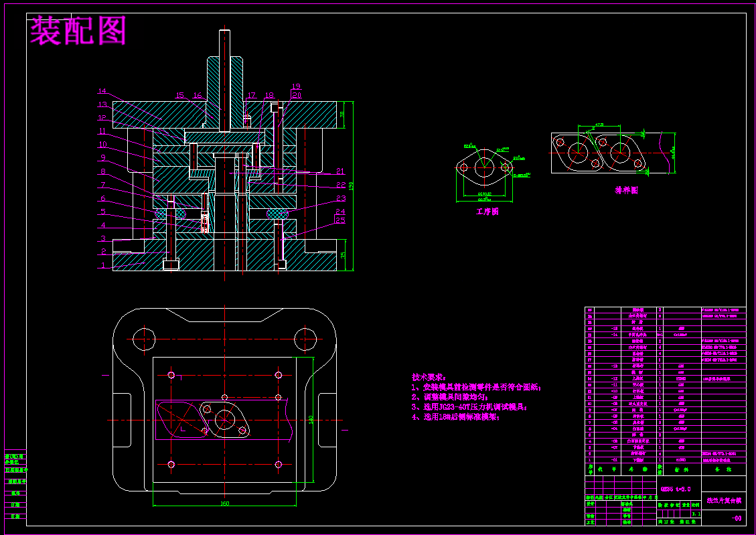Click the '-00' drawing number in title block
The height and width of the screenshot is (535, 756).
(736, 519)
